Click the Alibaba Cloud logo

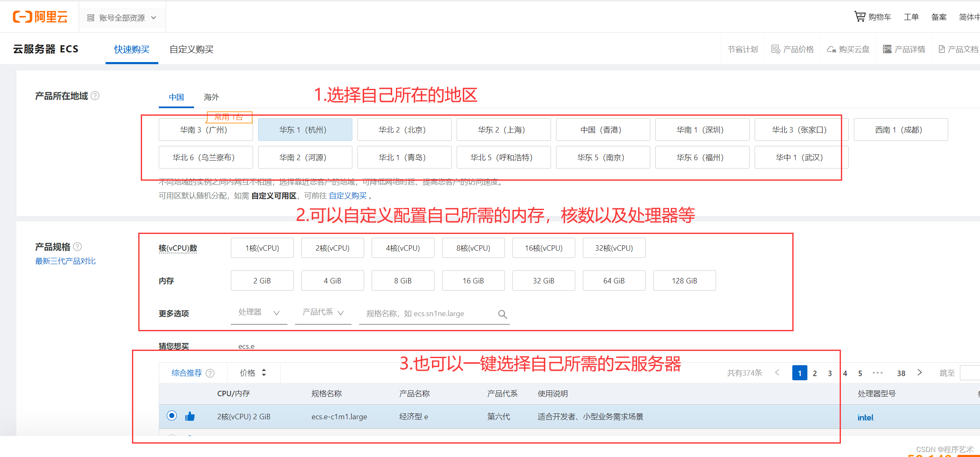40,17
